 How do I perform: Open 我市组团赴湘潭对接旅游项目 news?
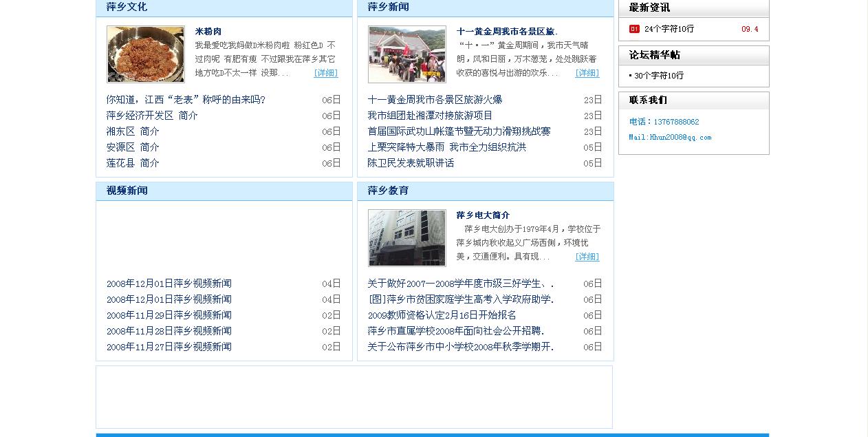click(430, 116)
